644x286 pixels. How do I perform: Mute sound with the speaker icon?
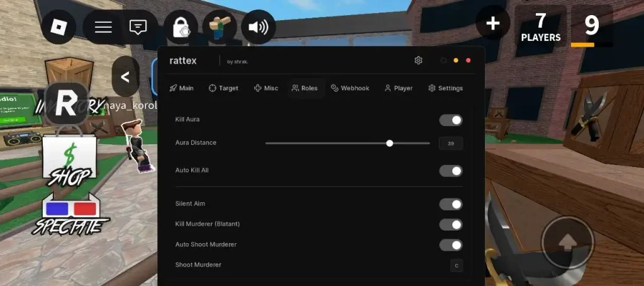tap(258, 27)
